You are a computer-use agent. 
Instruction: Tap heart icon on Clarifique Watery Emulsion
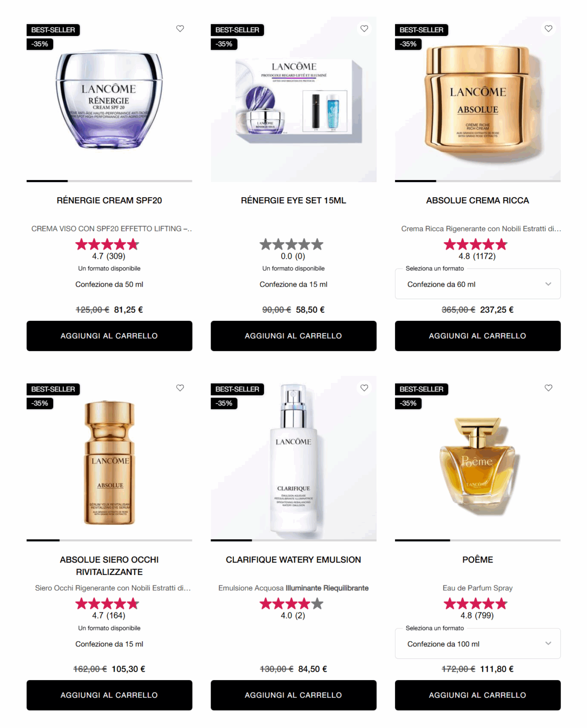(364, 388)
